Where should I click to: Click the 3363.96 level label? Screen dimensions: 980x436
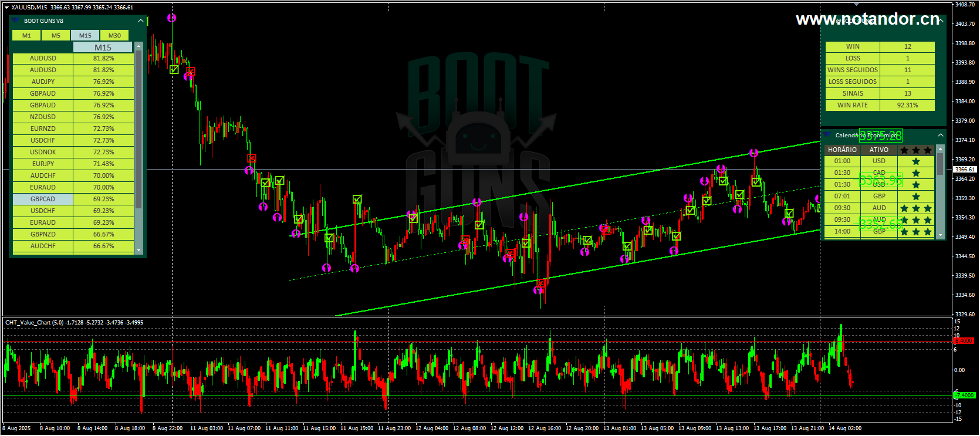coord(880,180)
